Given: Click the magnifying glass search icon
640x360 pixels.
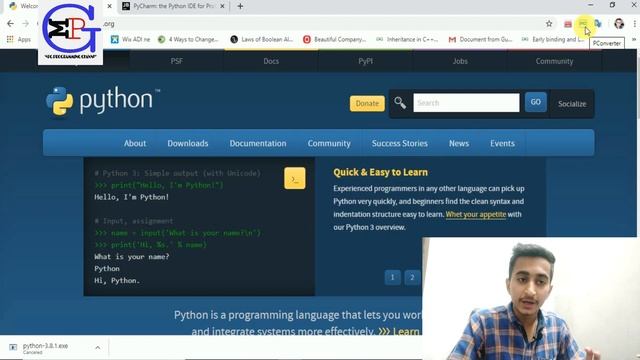Looking at the screenshot, I should click(x=400, y=103).
